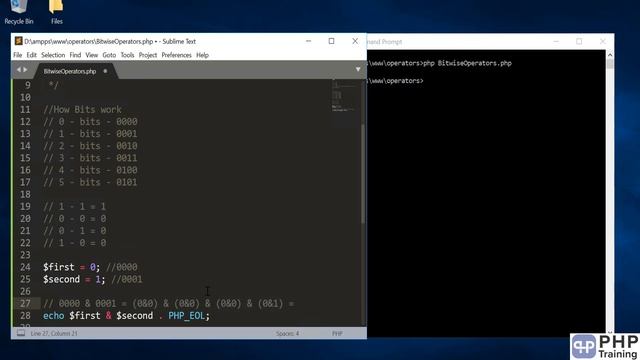Open the Help menu
Viewport: 640px width, 360px height.
[x=202, y=55]
